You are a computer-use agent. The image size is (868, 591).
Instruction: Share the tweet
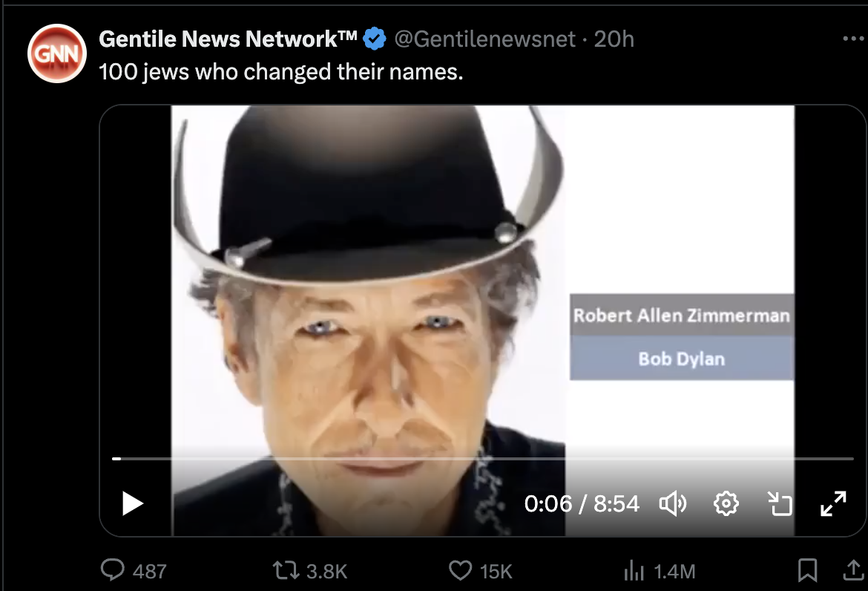tap(853, 569)
